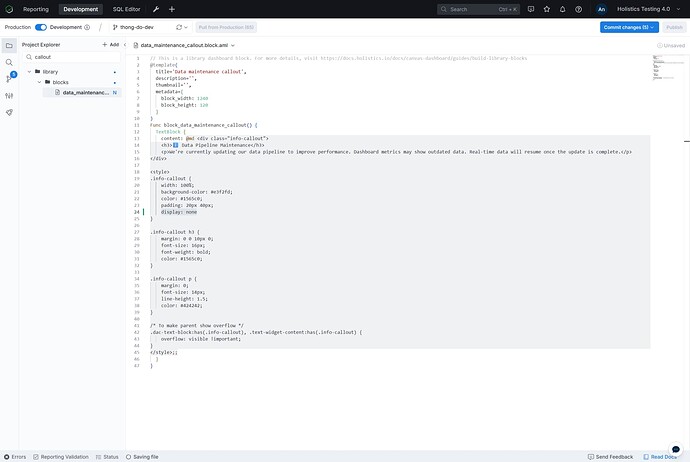The image size is (690, 462).
Task: Open the sliders settings sidebar icon
Action: click(x=9, y=95)
